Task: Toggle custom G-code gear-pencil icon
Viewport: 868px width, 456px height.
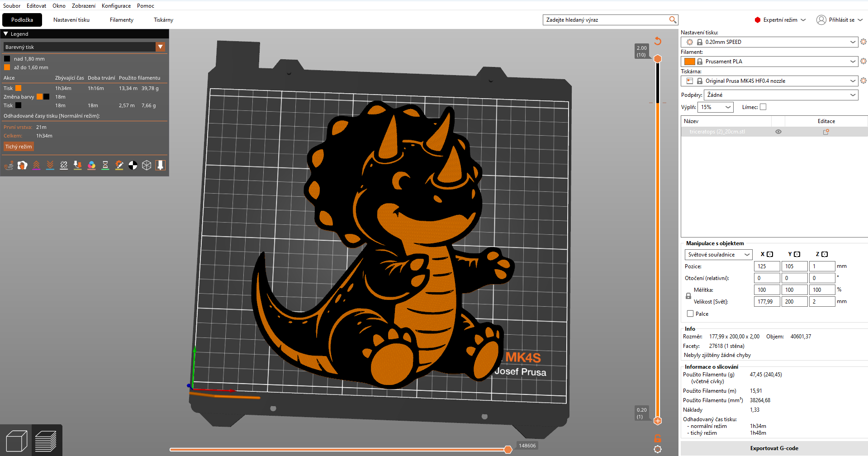Action: pyautogui.click(x=119, y=166)
